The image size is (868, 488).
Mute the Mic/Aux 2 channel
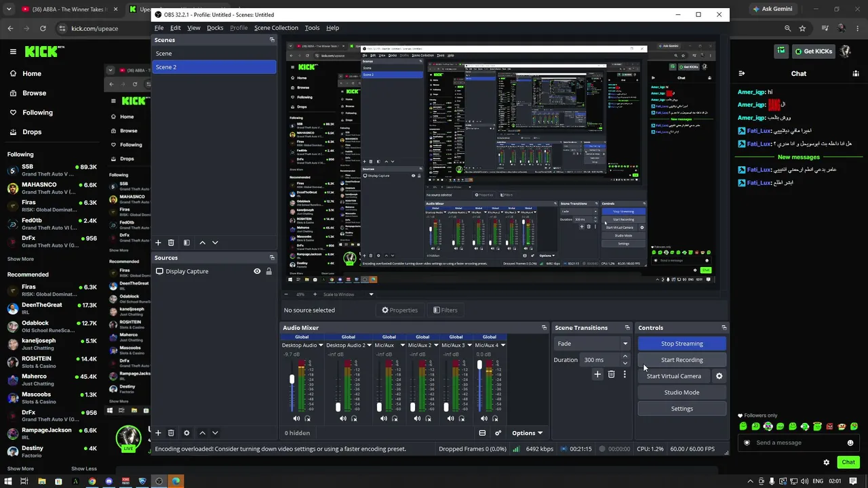pos(417,419)
